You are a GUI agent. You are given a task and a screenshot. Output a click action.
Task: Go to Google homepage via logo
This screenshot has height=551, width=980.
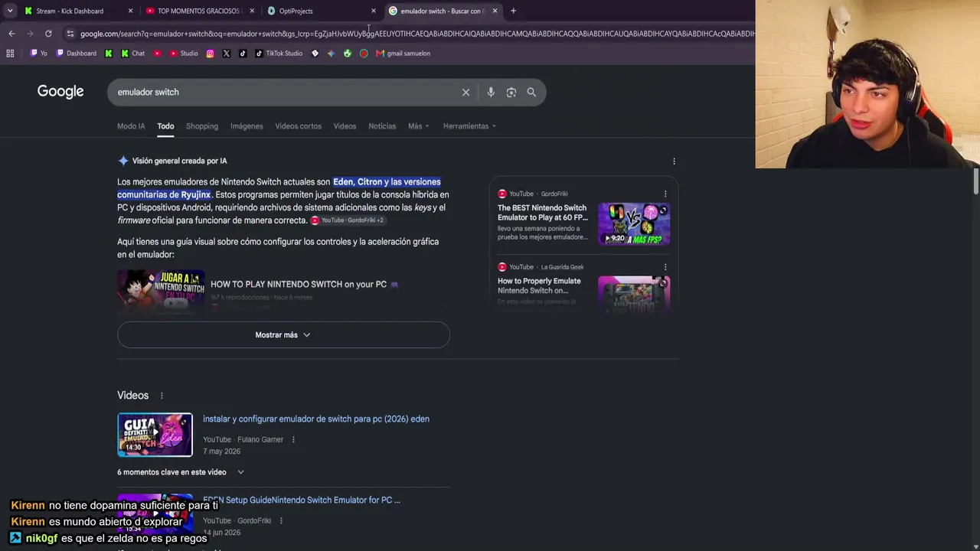(60, 92)
